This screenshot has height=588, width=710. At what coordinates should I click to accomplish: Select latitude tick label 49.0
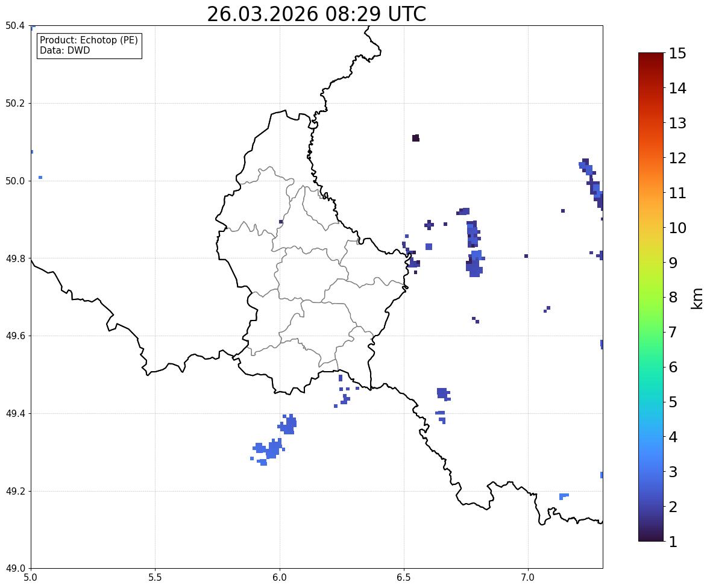pyautogui.click(x=15, y=569)
